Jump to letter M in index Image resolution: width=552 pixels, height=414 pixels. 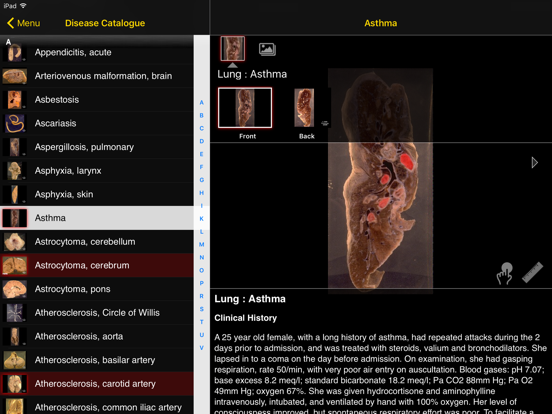[201, 244]
